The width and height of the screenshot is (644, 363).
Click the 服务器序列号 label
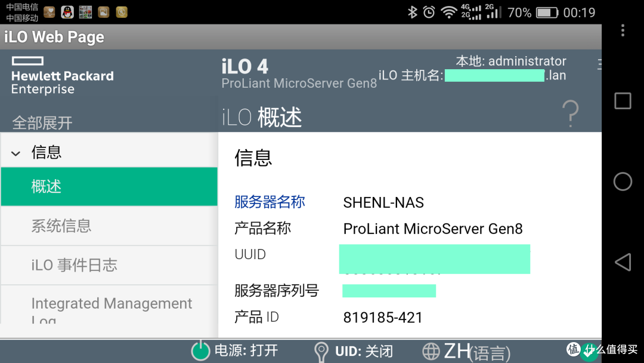coord(277,291)
